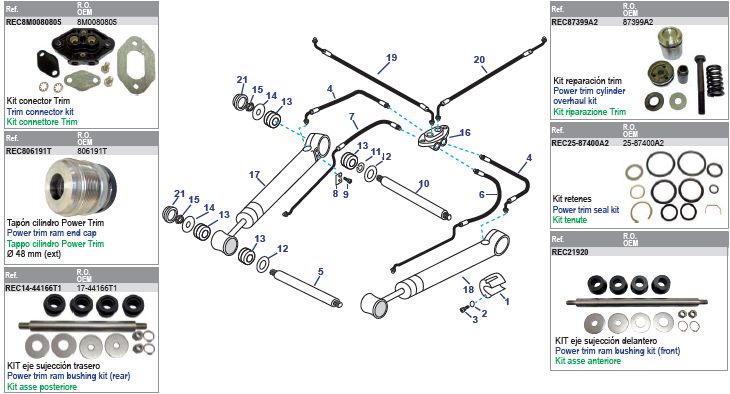This screenshot has width=730, height=394.
Task: Click the trim cylinder drawing labeled 18
Action: click(435, 273)
